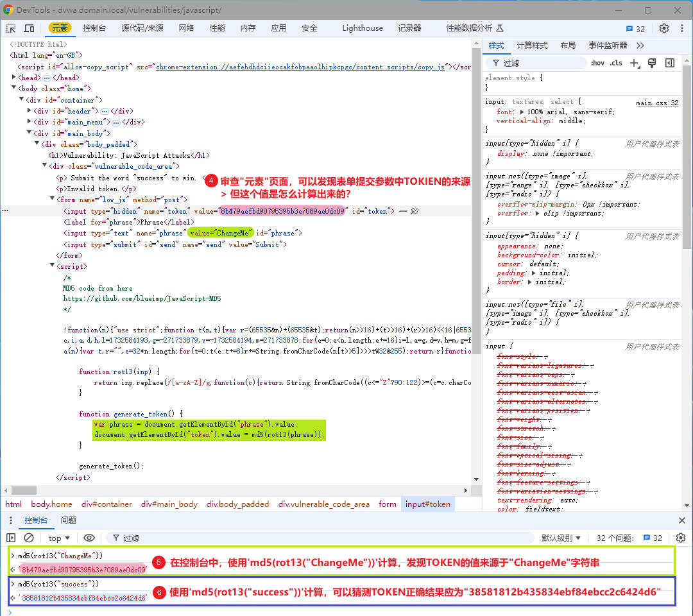Select the div#main_body breadcrumb
This screenshot has width=693, height=616.
pos(169,504)
